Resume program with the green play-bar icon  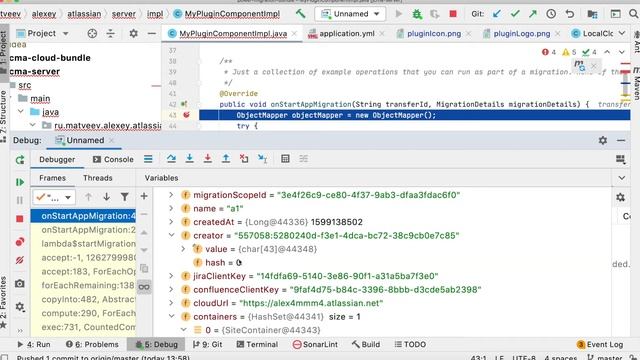pyautogui.click(x=20, y=182)
